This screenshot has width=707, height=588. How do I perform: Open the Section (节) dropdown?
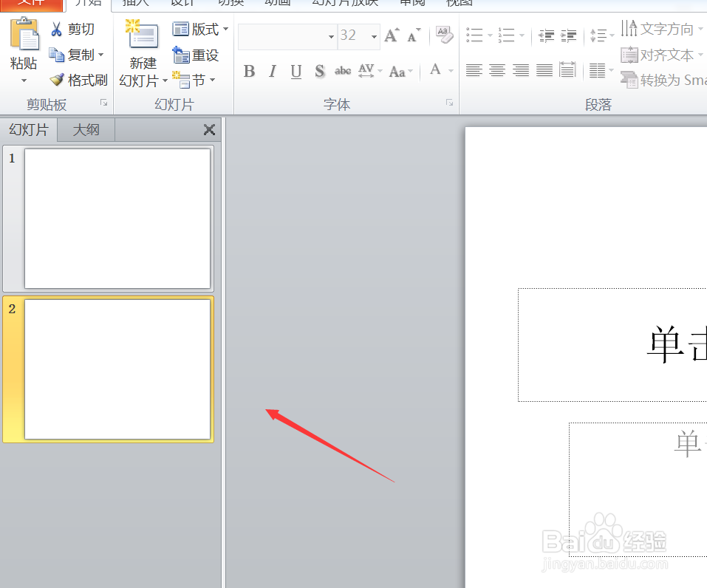pos(194,81)
